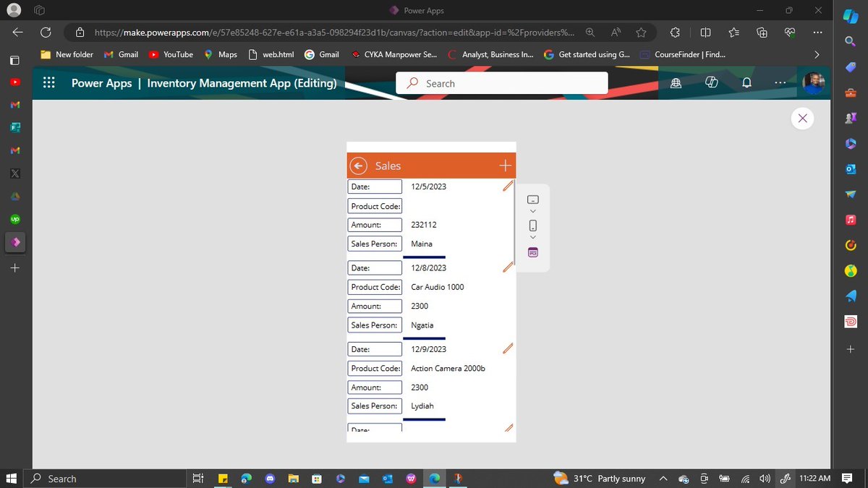Open Edge profile icon
This screenshot has height=488, width=868.
pyautogui.click(x=14, y=10)
